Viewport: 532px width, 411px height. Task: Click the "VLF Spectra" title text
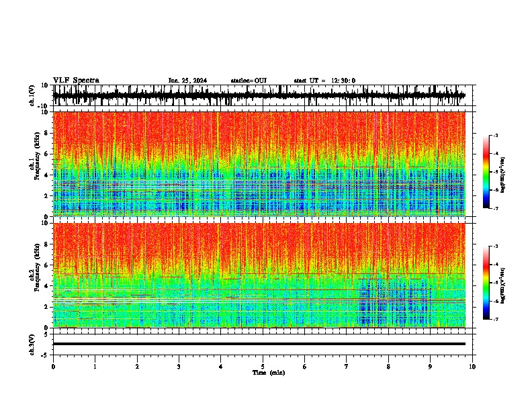(76, 81)
